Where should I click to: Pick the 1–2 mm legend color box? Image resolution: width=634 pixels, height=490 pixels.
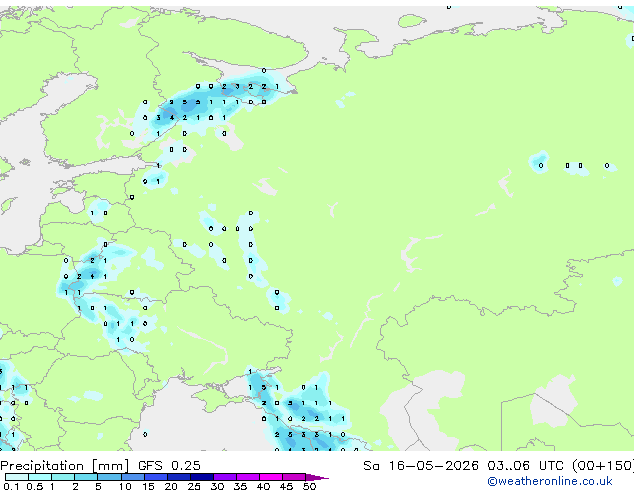click(x=63, y=477)
